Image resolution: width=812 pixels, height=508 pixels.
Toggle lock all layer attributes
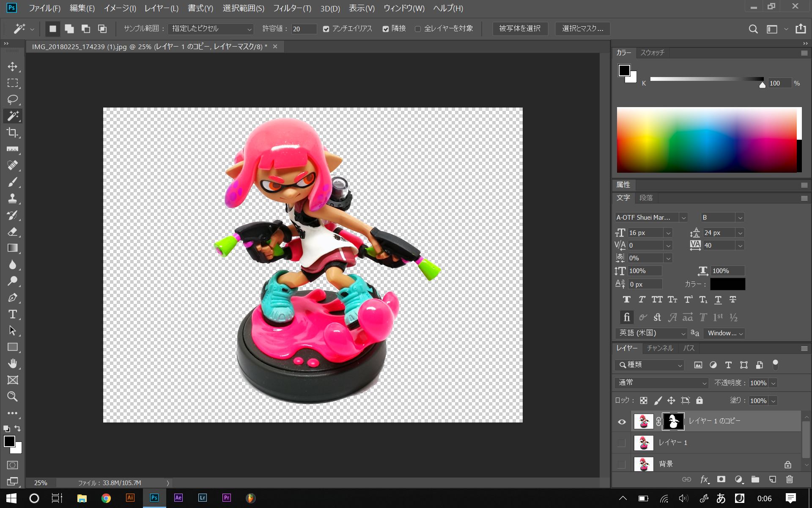700,400
